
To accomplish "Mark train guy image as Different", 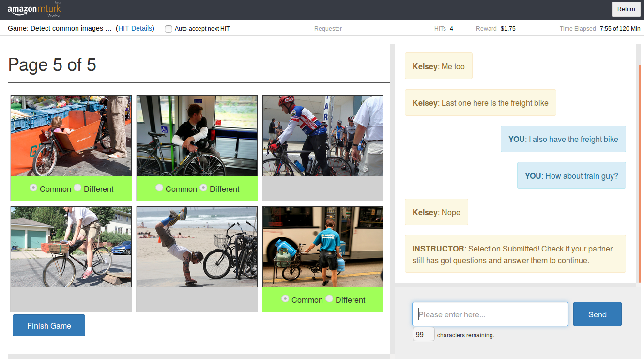I will pyautogui.click(x=203, y=188).
